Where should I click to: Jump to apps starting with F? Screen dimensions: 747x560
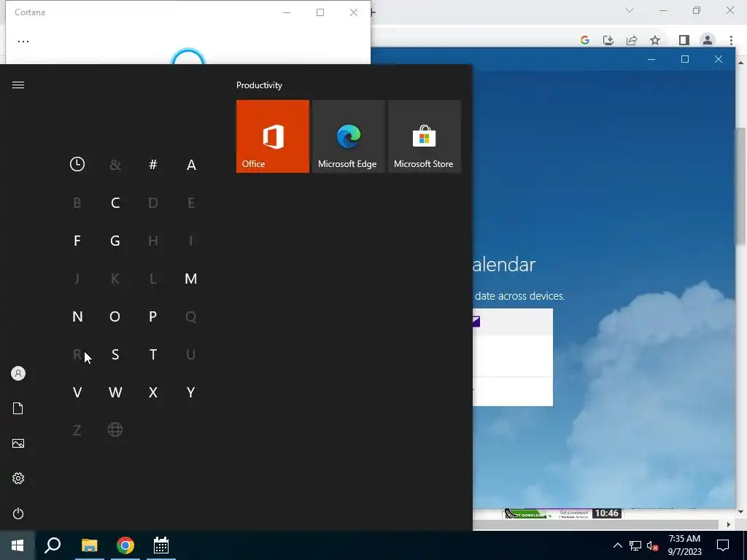click(x=77, y=241)
